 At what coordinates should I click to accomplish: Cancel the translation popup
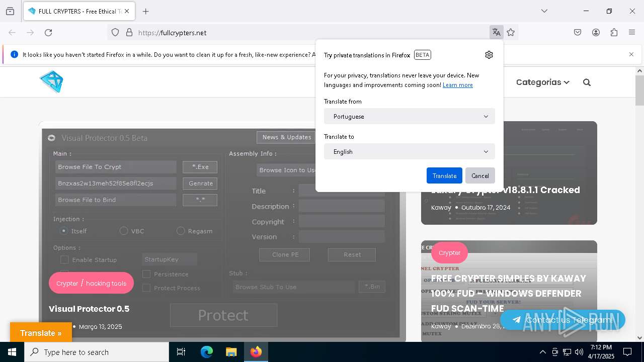(x=480, y=175)
